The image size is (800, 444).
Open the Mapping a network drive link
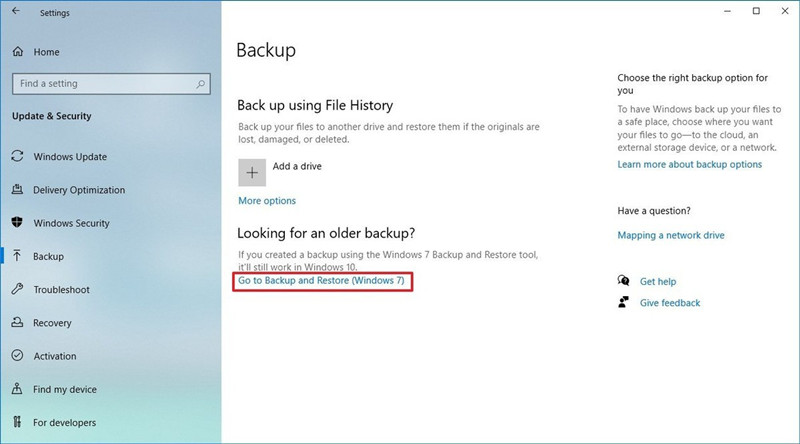671,235
